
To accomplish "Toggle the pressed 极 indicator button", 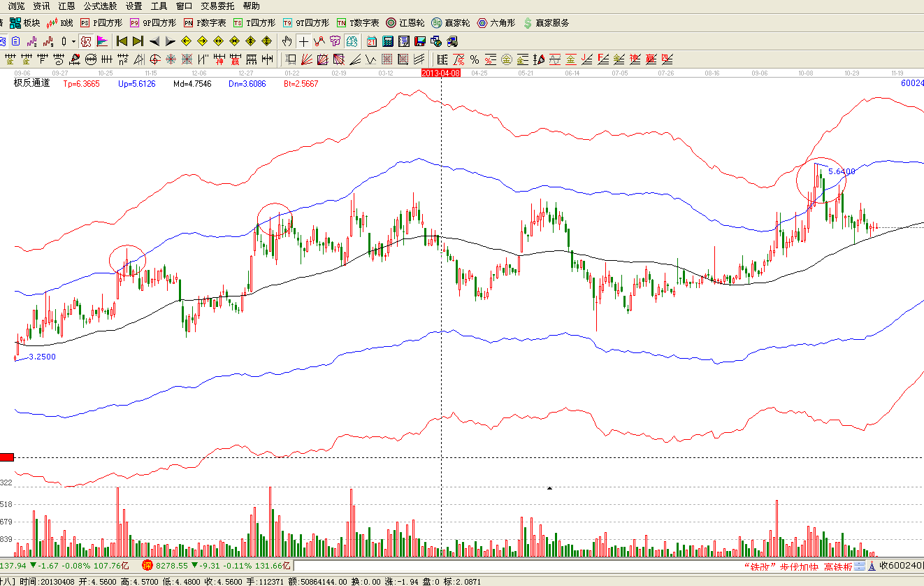I will click(x=86, y=41).
